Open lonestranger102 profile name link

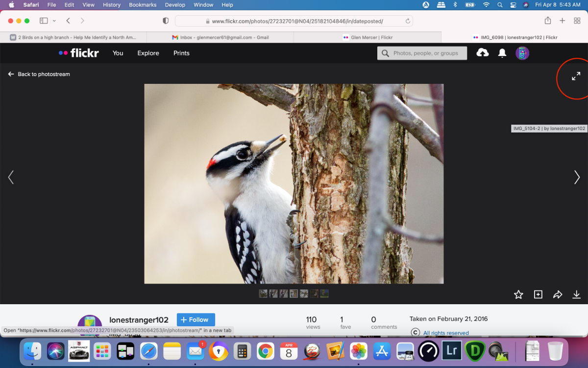pos(139,320)
